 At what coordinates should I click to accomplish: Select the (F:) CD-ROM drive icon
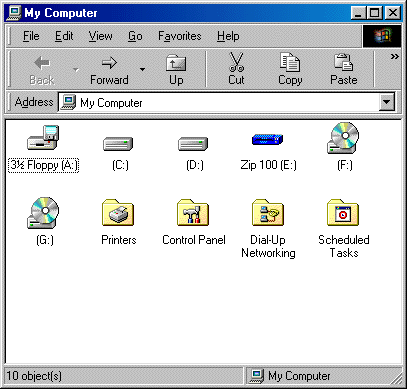[x=343, y=138]
